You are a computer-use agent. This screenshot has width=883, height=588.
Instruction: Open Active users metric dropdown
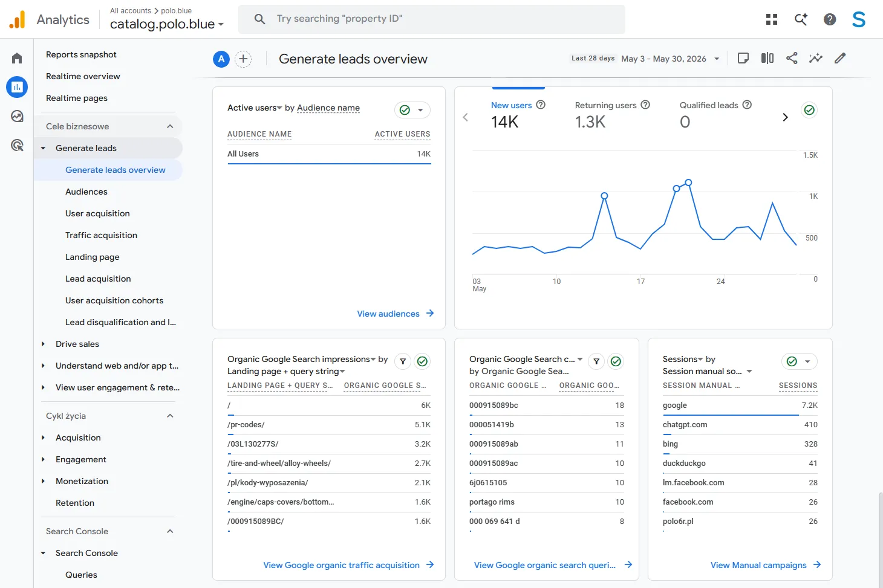click(x=255, y=108)
